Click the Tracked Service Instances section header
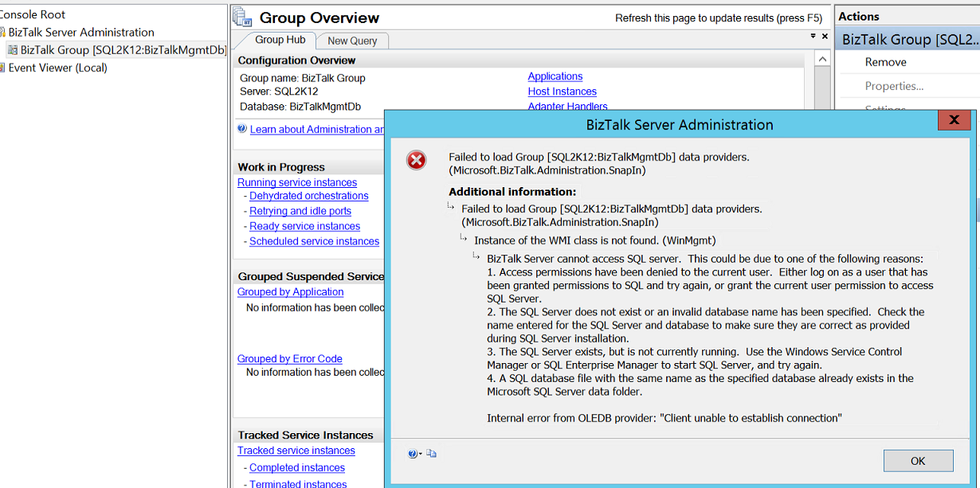Screen dimensions: 980x488 tap(306, 435)
